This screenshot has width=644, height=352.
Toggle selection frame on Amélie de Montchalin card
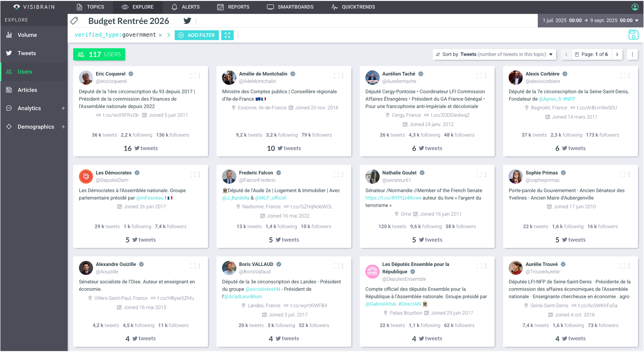tap(336, 75)
